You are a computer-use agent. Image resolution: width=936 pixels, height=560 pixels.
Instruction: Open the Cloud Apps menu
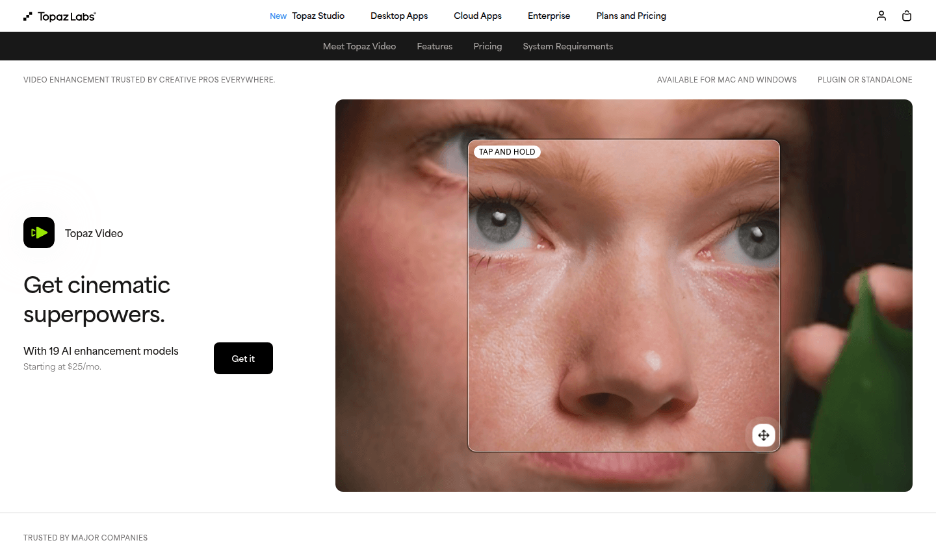pos(477,16)
